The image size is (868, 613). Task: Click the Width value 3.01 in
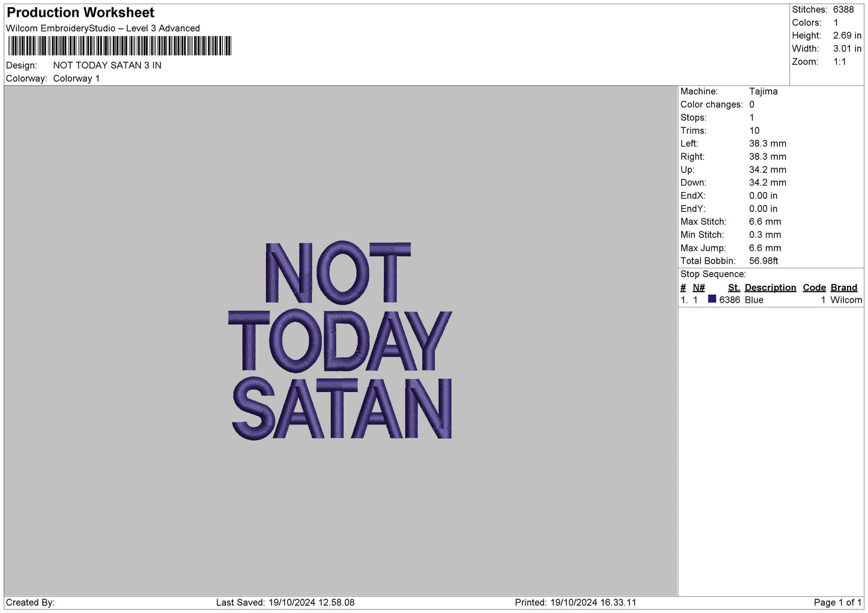pyautogui.click(x=847, y=49)
